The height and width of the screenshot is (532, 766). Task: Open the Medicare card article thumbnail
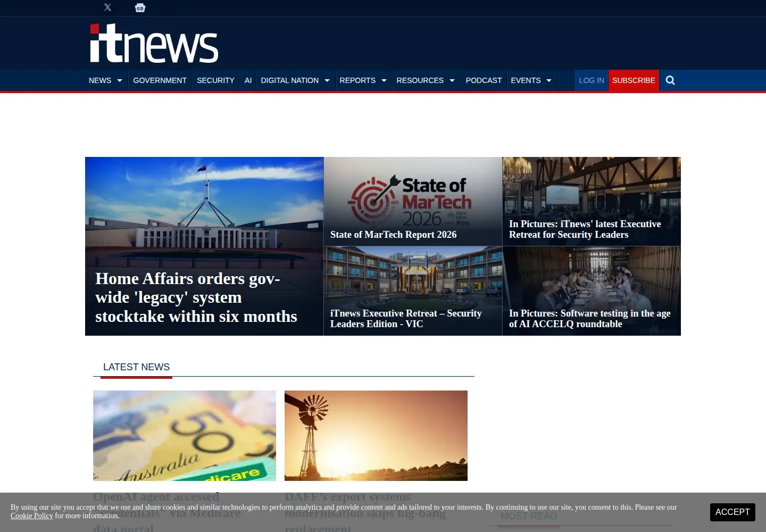coord(185,436)
